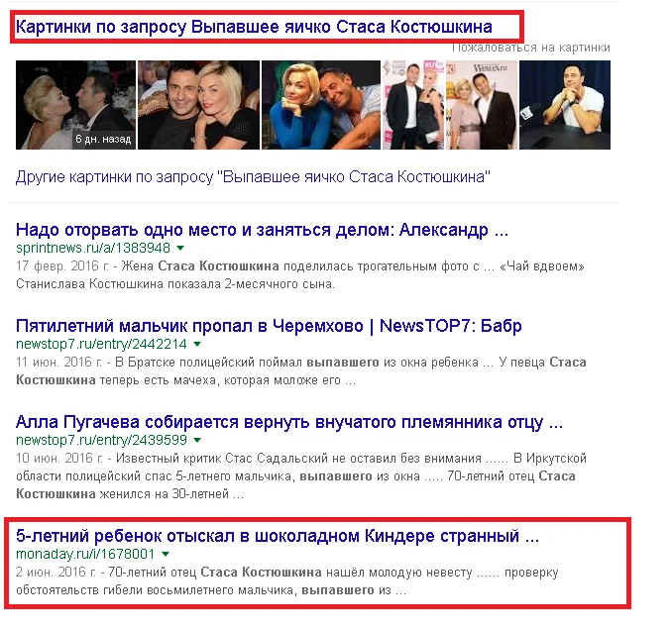672x630 pixels.
Task: Click the monaday.ru/i/1678001 URL
Action: (85, 554)
